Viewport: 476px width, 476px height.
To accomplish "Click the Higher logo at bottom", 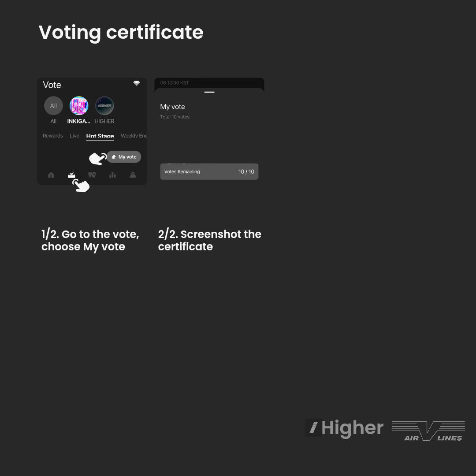I will (x=345, y=428).
